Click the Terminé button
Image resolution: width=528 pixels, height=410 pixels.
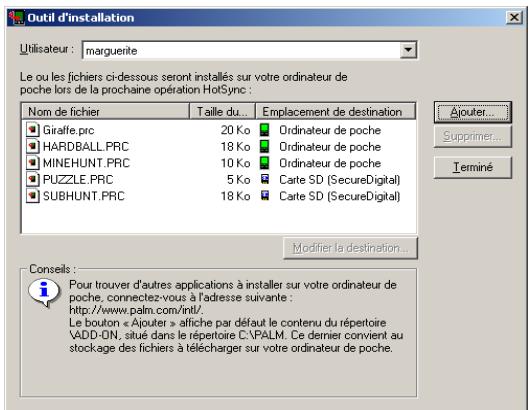473,167
